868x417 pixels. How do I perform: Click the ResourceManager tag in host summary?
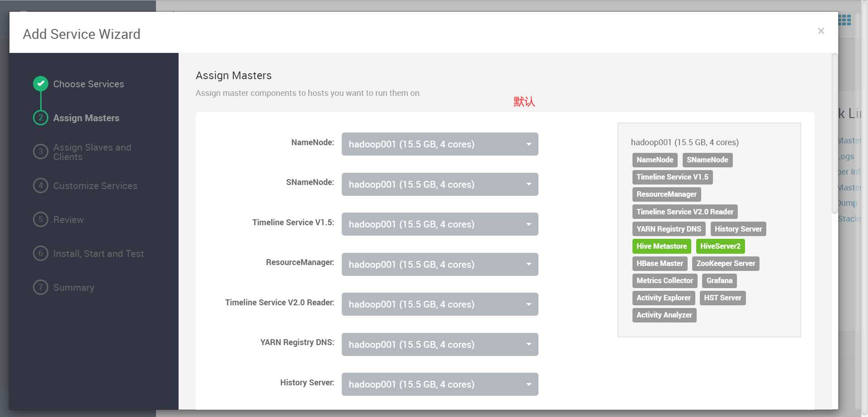[x=666, y=194]
